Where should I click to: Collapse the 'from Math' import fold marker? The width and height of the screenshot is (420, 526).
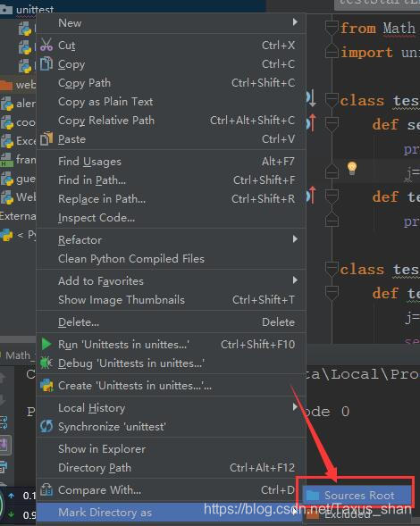332,28
